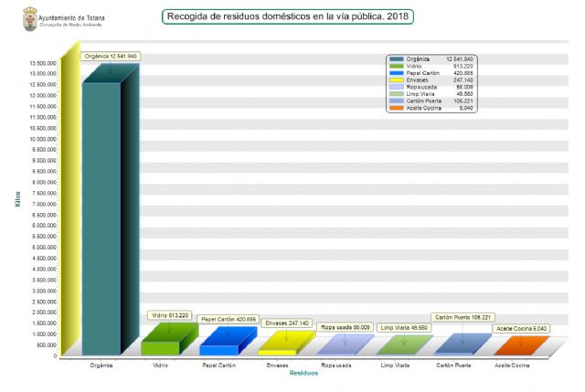Viewport: 585px width, 392px height.
Task: Select the yellow Envases bar
Action: pyautogui.click(x=277, y=351)
